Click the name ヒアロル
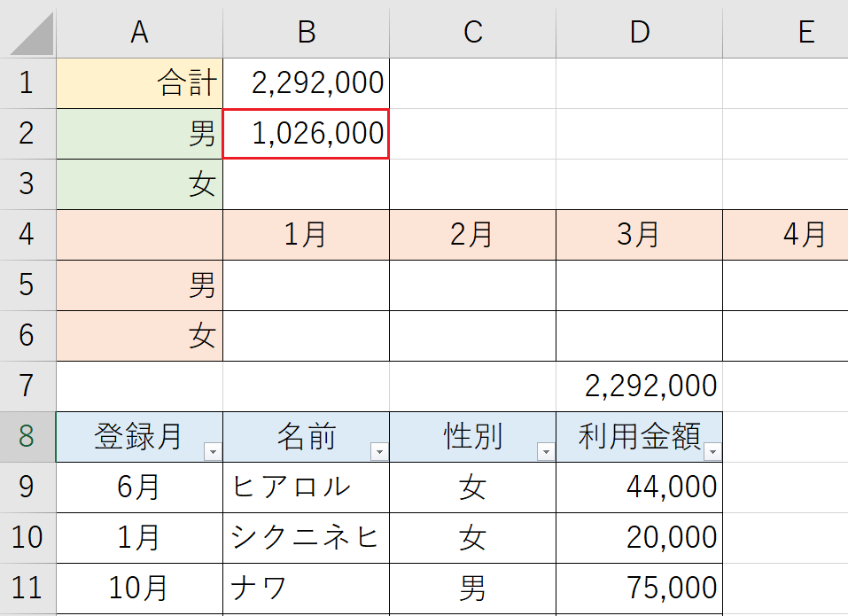The height and width of the screenshot is (616, 848). (292, 487)
